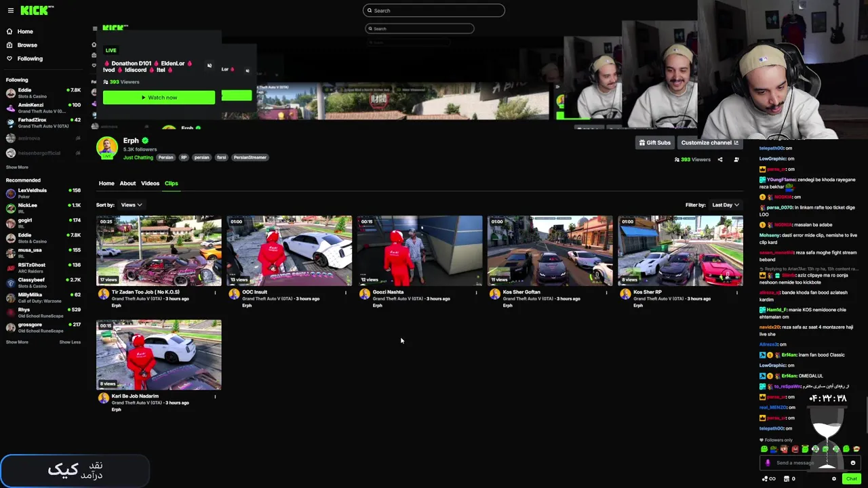
Task: Open the Kos Sher Goftan clip thumbnail
Action: coord(550,251)
